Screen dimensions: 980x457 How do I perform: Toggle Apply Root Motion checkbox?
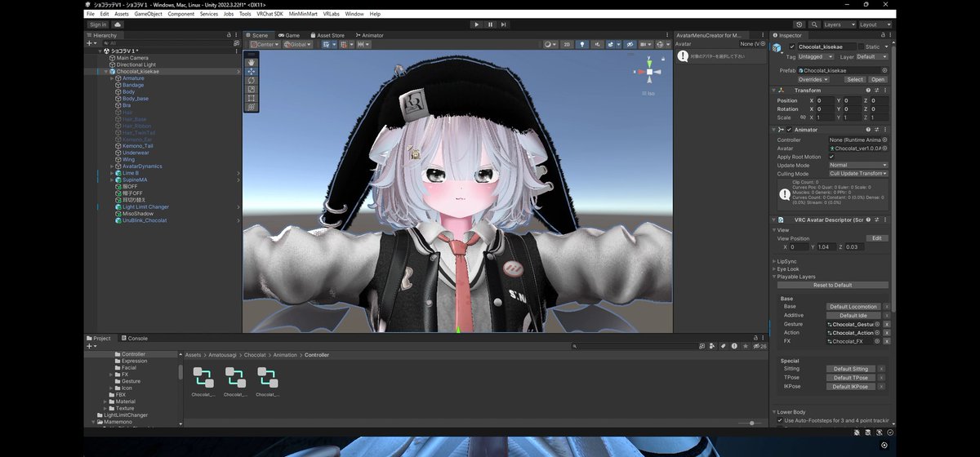(831, 157)
